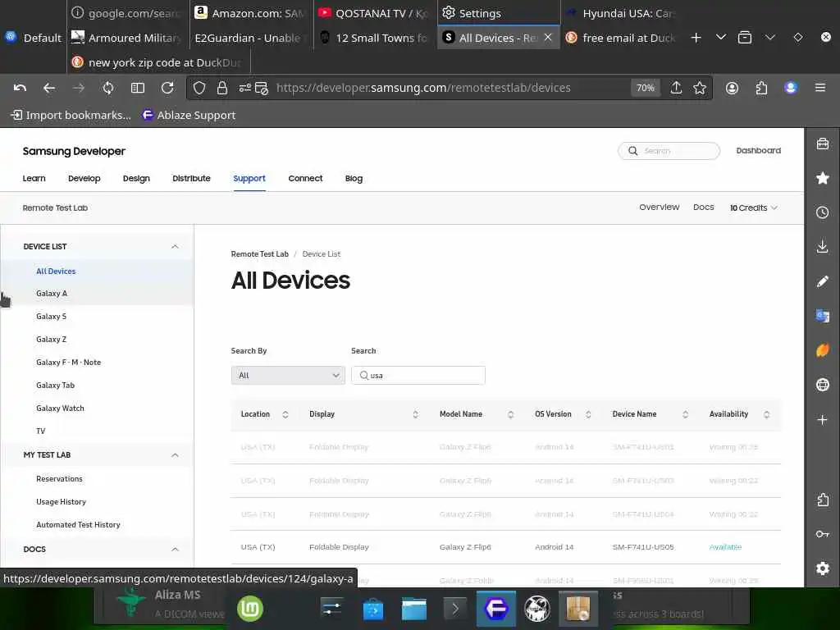This screenshot has width=840, height=630.
Task: Open the sidebar pencil notes tool
Action: pyautogui.click(x=822, y=281)
